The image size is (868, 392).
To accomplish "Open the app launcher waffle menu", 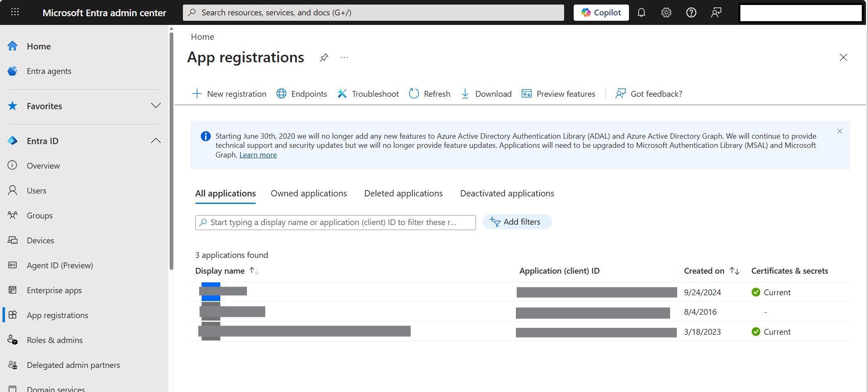I will pos(15,12).
